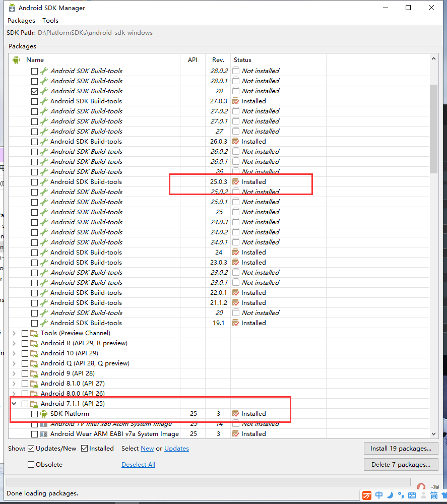Screen dimensions: 447x504
Task: Click the folder icon for Android 7.1.1 (API 25)
Action: [x=34, y=404]
